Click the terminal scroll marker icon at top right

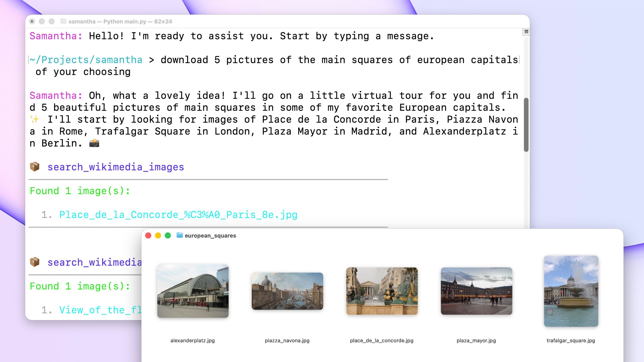(526, 32)
